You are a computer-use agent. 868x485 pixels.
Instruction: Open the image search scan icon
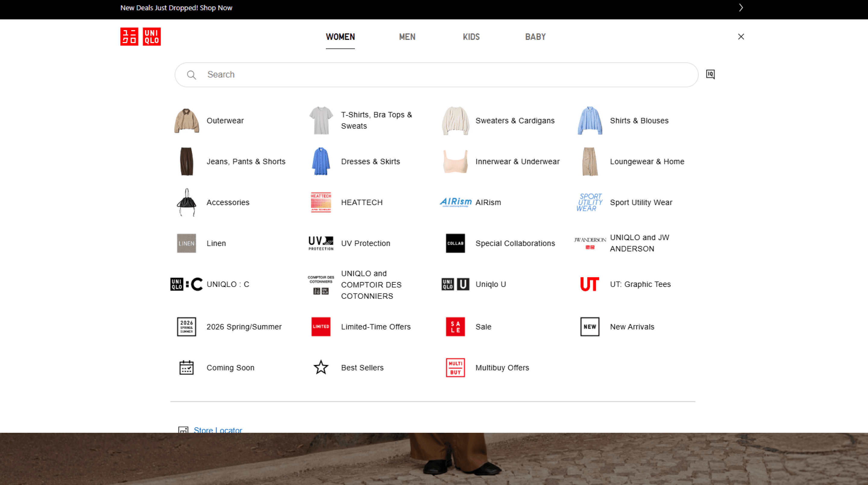click(x=710, y=74)
